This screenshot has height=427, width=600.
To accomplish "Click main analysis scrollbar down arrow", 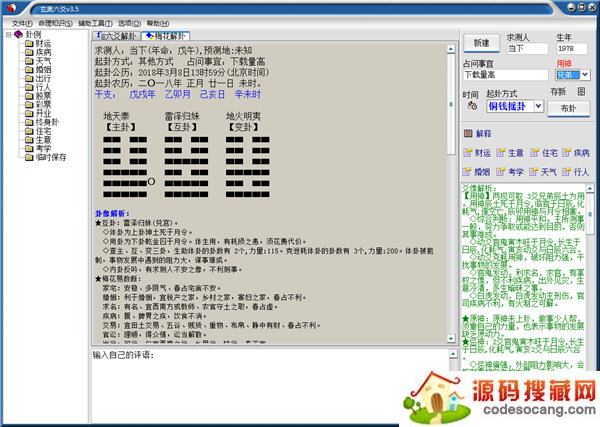I will point(451,339).
